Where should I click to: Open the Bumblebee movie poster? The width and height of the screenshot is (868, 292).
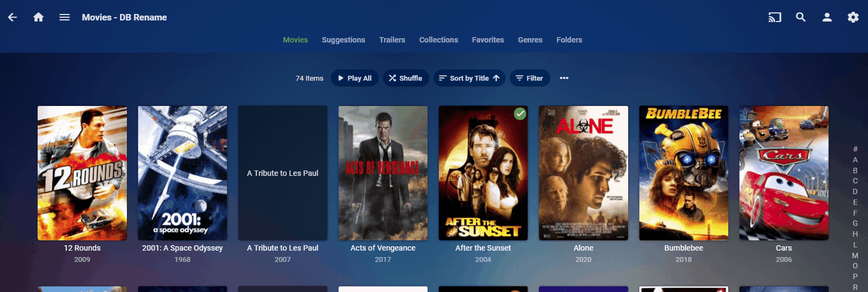(x=684, y=173)
